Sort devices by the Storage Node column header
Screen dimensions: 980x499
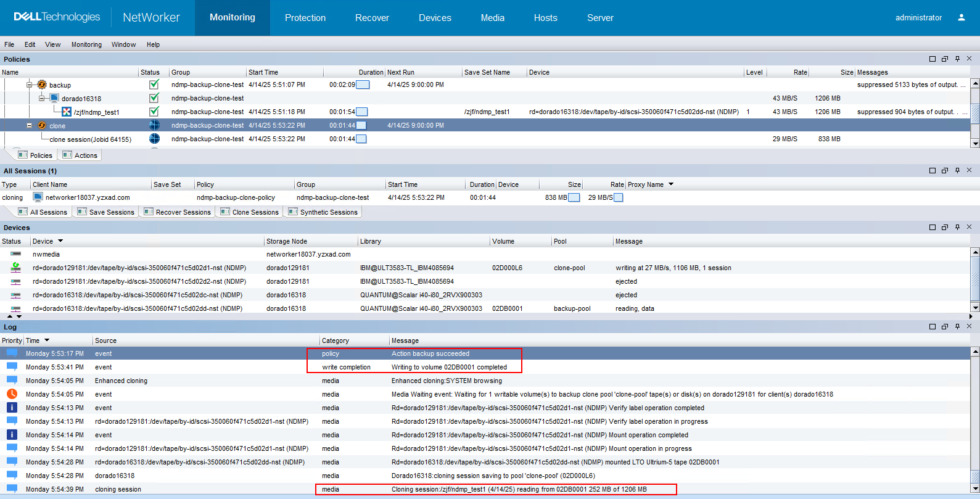311,241
